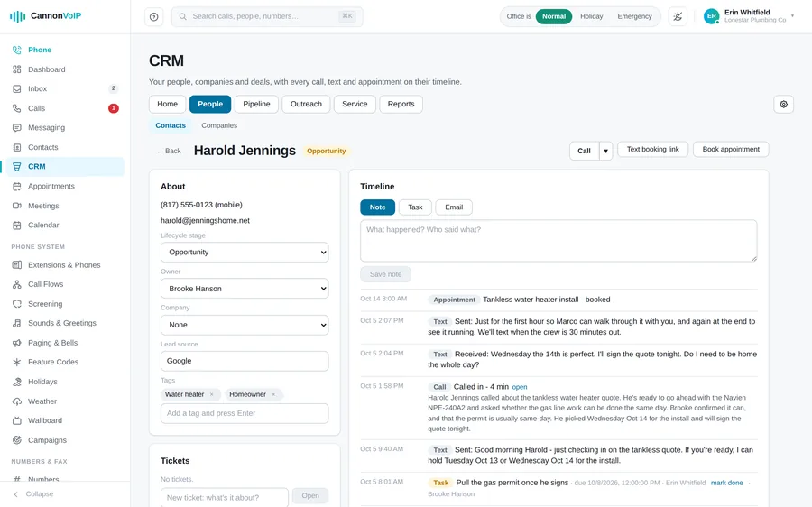Viewport: 812px width, 507px height.
Task: Click the Weather cloud icon
Action: (x=17, y=401)
